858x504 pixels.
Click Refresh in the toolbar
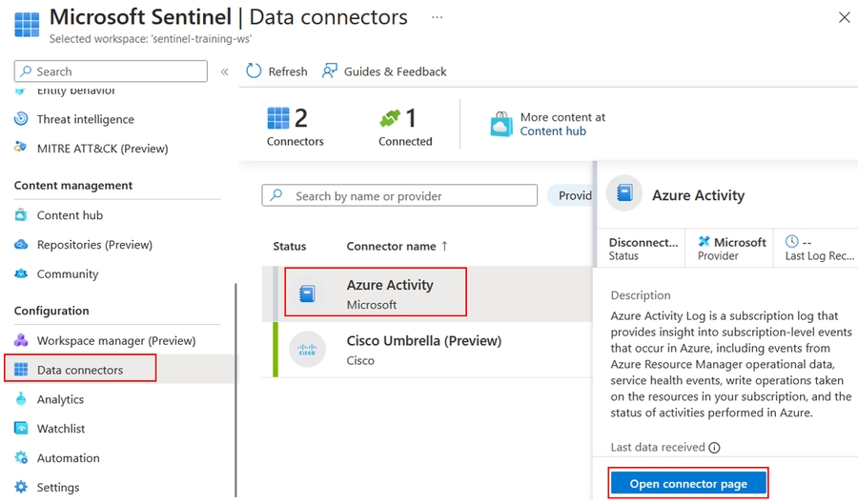277,71
